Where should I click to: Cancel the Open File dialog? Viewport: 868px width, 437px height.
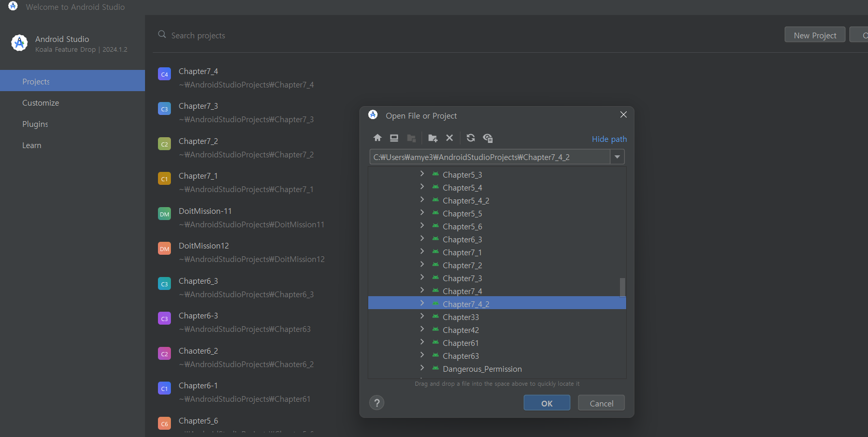601,403
